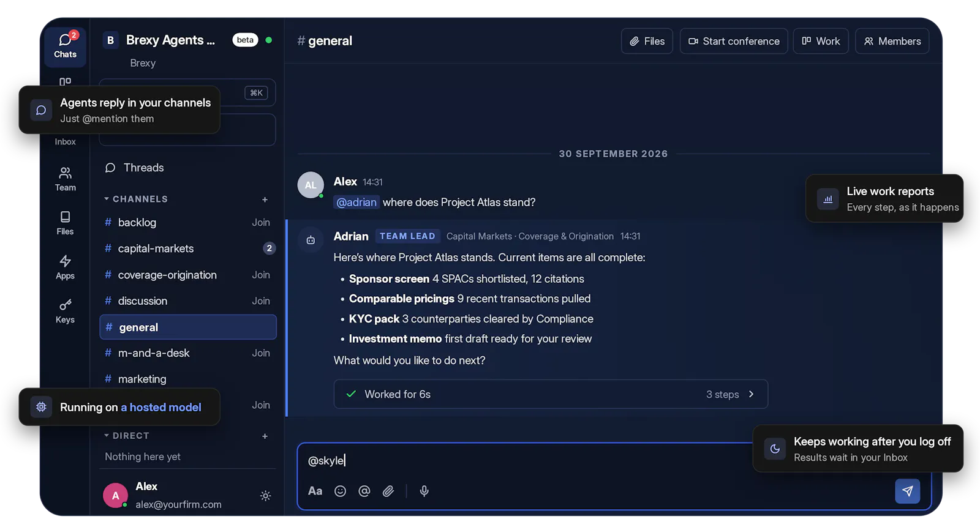
Task: Click the emoji picker icon in composer
Action: click(x=340, y=491)
